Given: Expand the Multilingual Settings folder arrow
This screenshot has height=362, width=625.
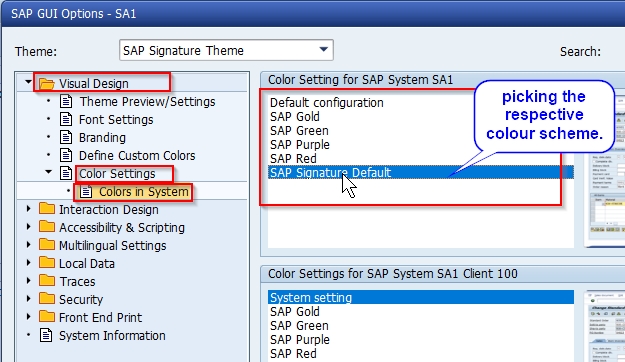Looking at the screenshot, I should point(28,245).
